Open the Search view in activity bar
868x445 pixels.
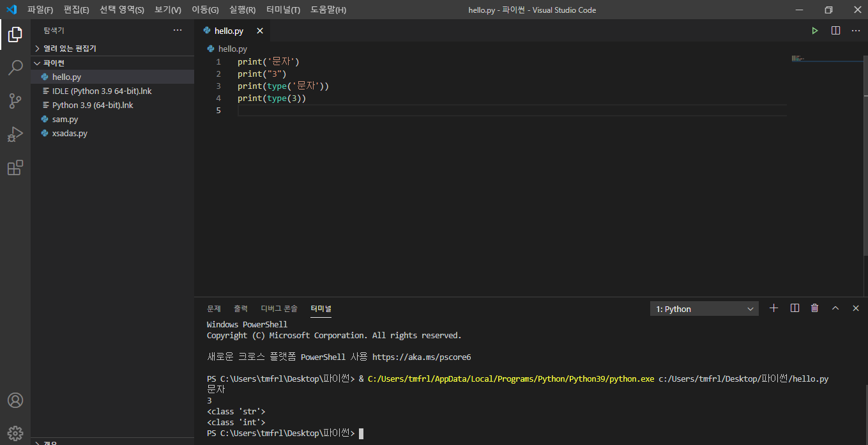tap(15, 68)
